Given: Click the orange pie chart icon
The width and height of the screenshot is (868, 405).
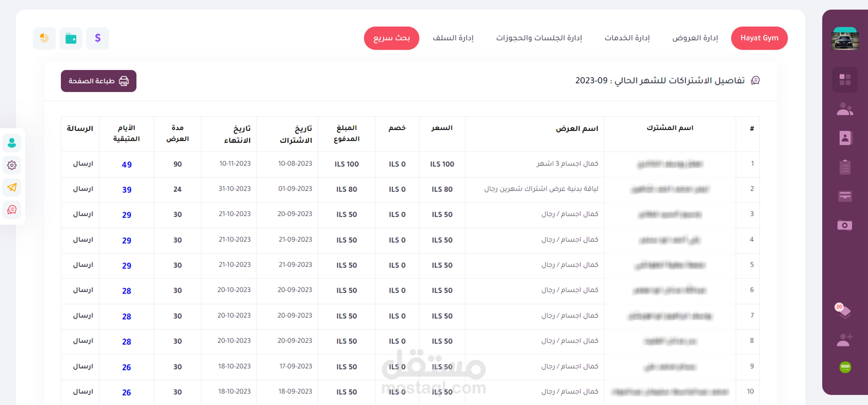Looking at the screenshot, I should pyautogui.click(x=44, y=38).
